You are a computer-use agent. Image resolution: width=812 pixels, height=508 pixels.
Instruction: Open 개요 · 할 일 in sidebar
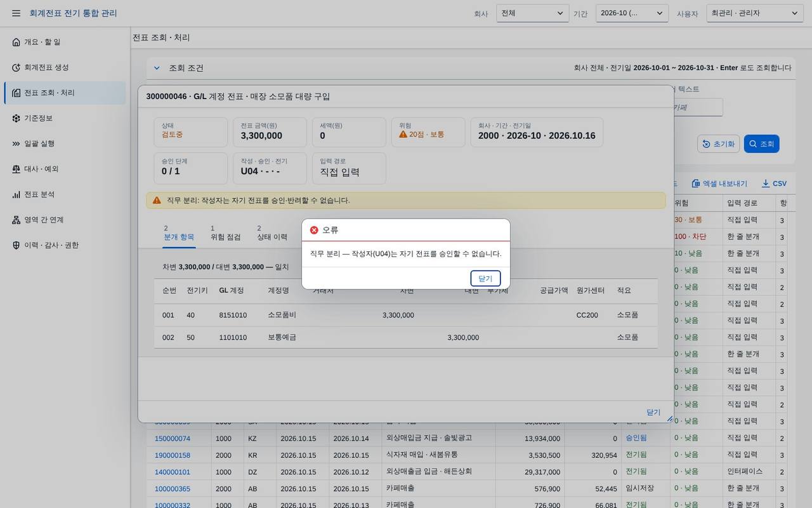(x=65, y=42)
